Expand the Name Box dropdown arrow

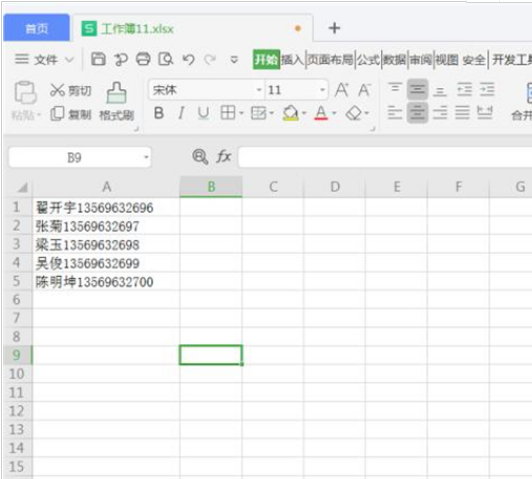[x=146, y=157]
